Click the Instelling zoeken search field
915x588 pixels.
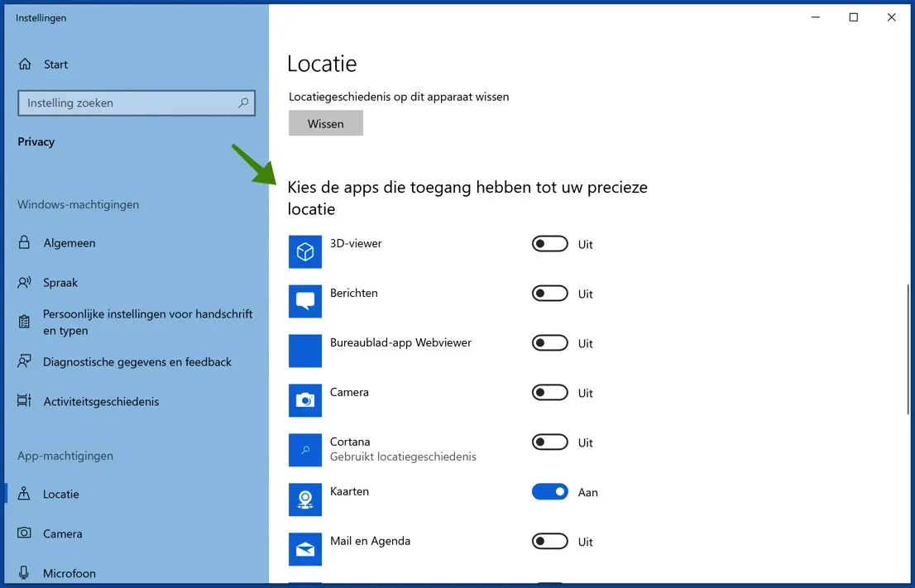137,103
